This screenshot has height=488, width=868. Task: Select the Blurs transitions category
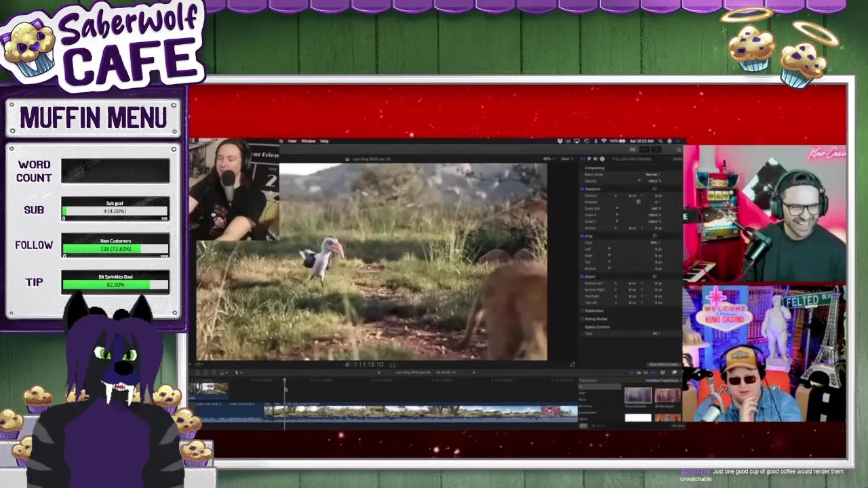click(x=583, y=399)
